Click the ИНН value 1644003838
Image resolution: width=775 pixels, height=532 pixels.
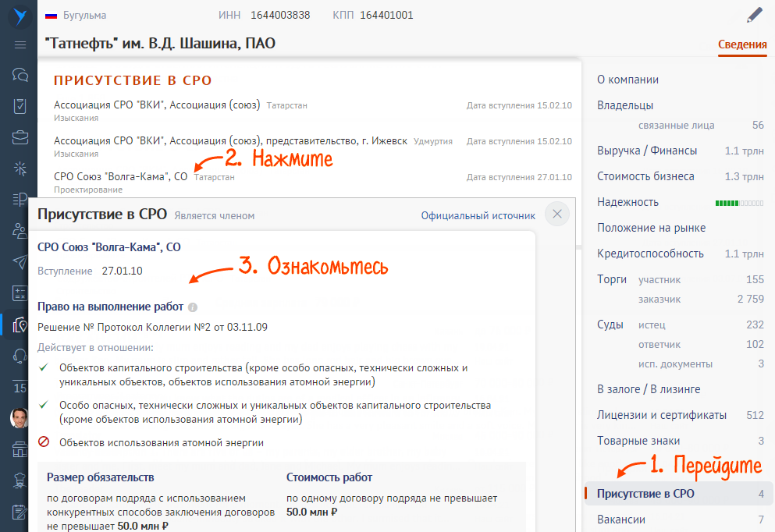[280, 16]
